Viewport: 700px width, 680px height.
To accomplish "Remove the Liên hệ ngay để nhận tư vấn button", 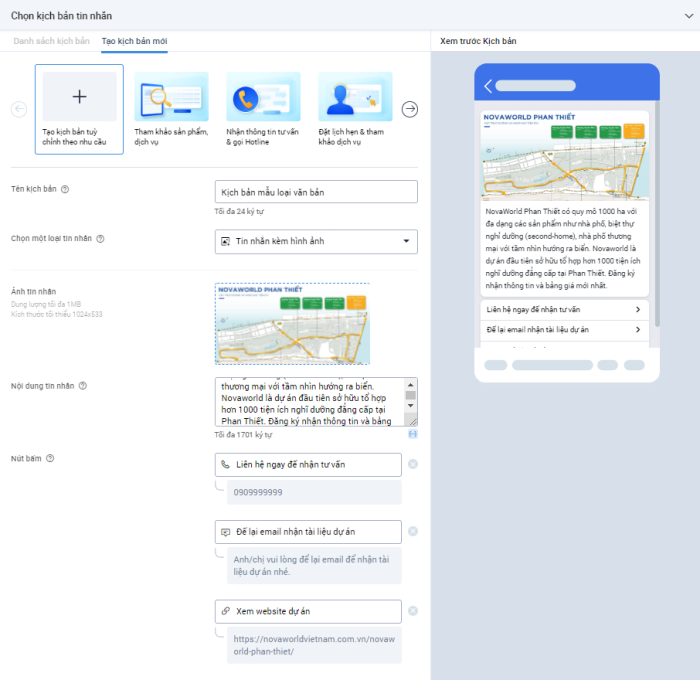I will [x=413, y=464].
